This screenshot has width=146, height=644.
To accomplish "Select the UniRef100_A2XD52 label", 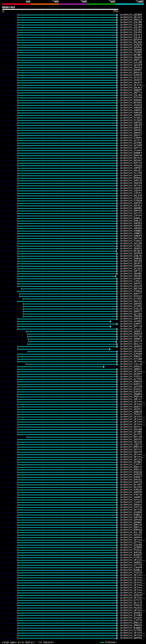I will tap(131, 321).
